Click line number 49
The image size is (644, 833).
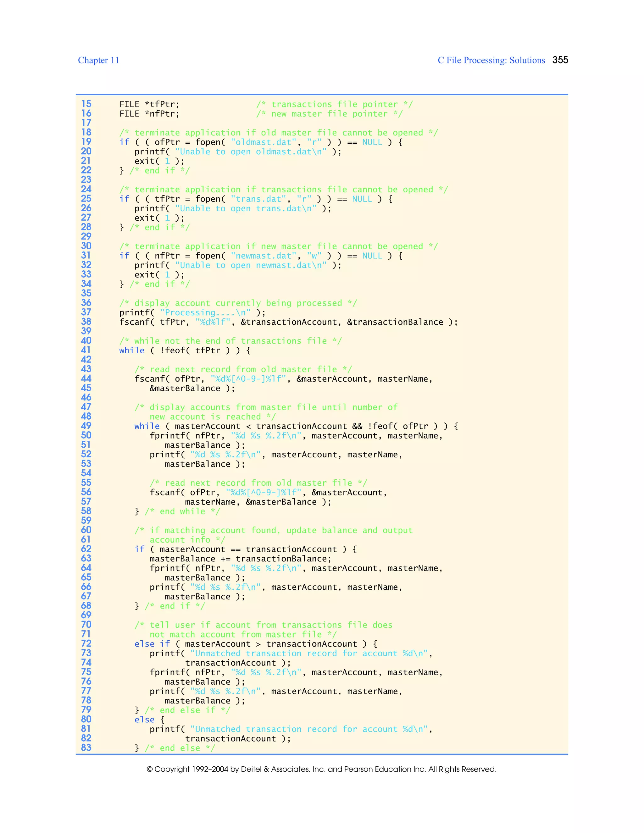[x=86, y=426]
